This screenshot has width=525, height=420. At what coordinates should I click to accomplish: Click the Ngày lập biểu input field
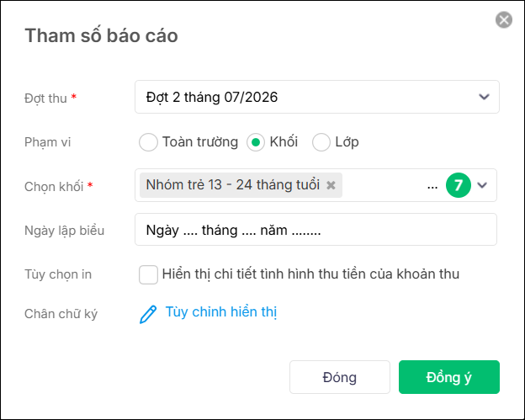pos(316,230)
